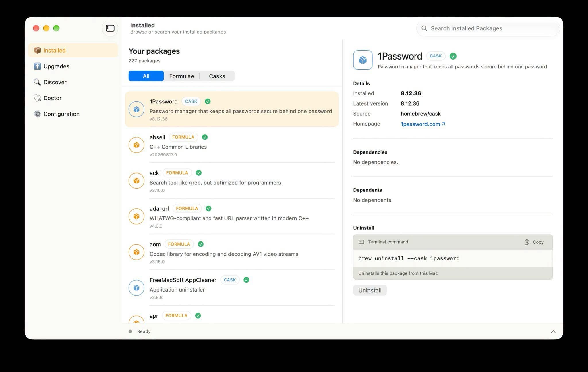Viewport: 588px width, 372px height.
Task: Click the green checkmark next to aom
Action: [201, 244]
